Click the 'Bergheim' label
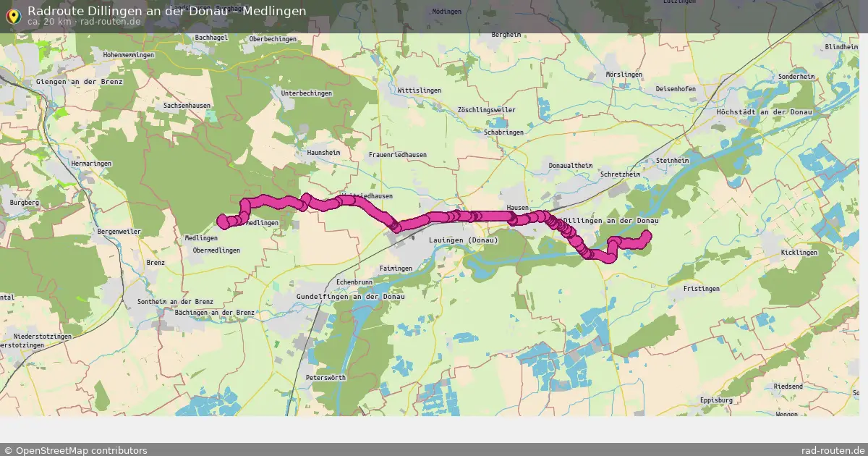Viewport: 868px width, 456px height. pos(506,34)
